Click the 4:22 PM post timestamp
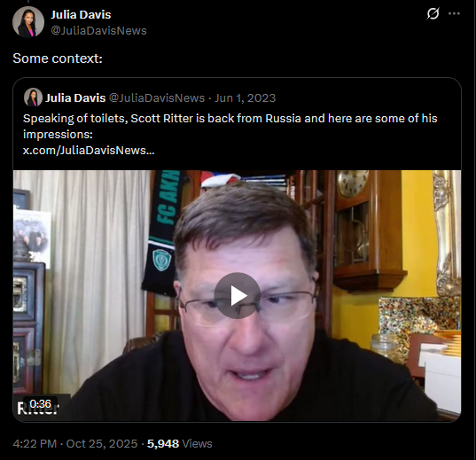This screenshot has height=460, width=476. tap(35, 444)
